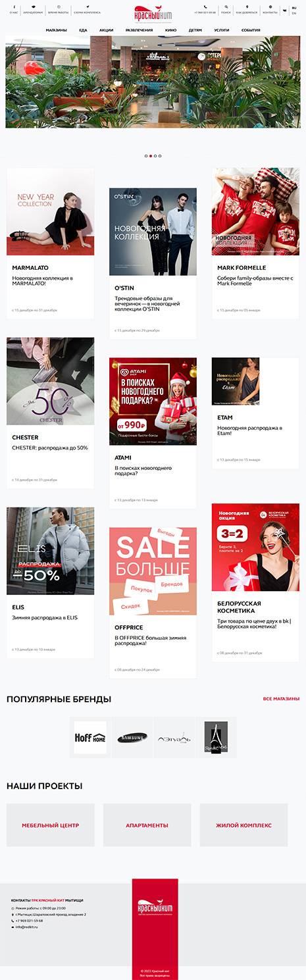Open the О нас info icon
The height and width of the screenshot is (980, 306).
coord(13,7)
